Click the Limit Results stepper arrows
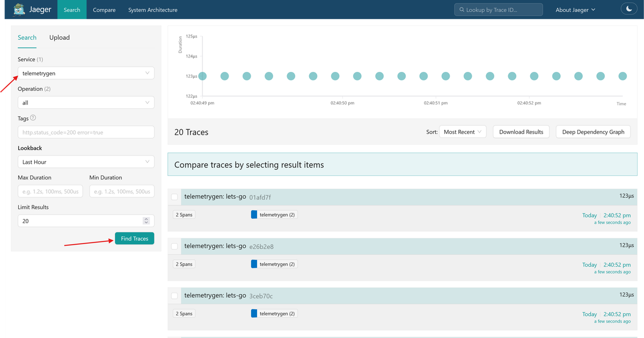 [x=146, y=221]
